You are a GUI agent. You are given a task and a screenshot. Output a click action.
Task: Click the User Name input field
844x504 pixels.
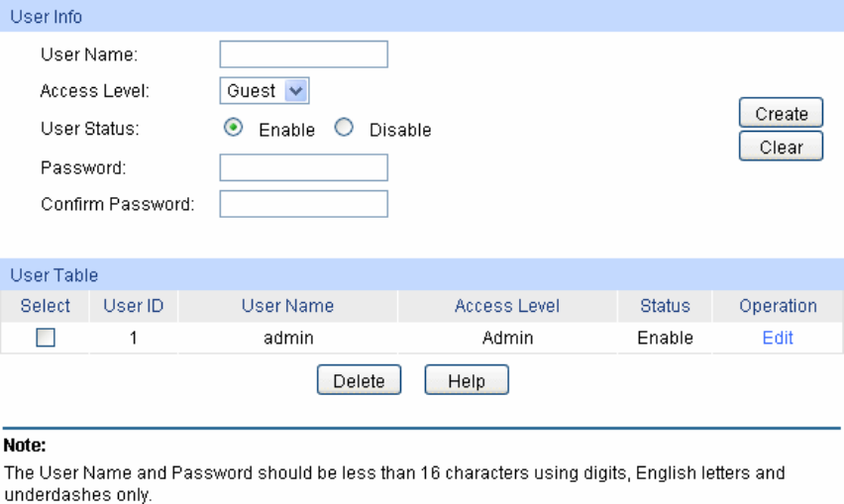point(303,53)
